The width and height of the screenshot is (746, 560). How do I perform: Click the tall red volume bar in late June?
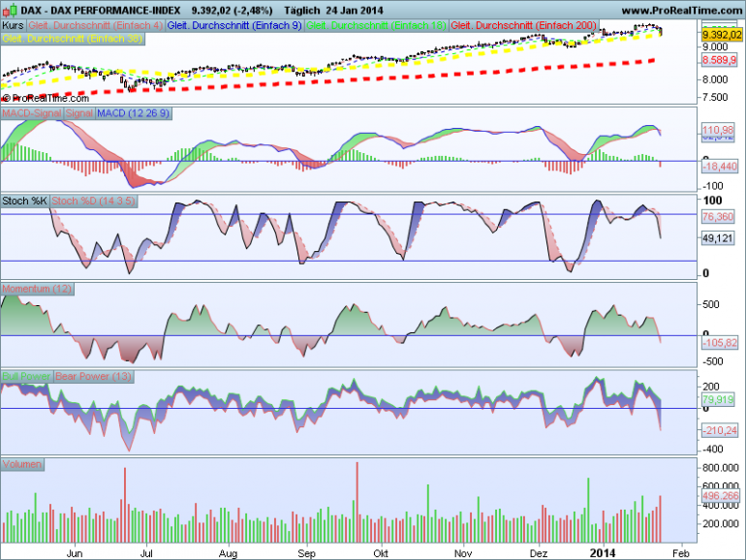click(x=125, y=505)
